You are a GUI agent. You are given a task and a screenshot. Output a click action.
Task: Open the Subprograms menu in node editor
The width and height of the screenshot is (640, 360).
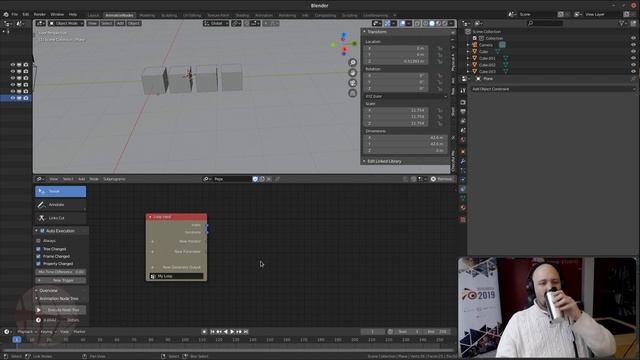point(114,179)
